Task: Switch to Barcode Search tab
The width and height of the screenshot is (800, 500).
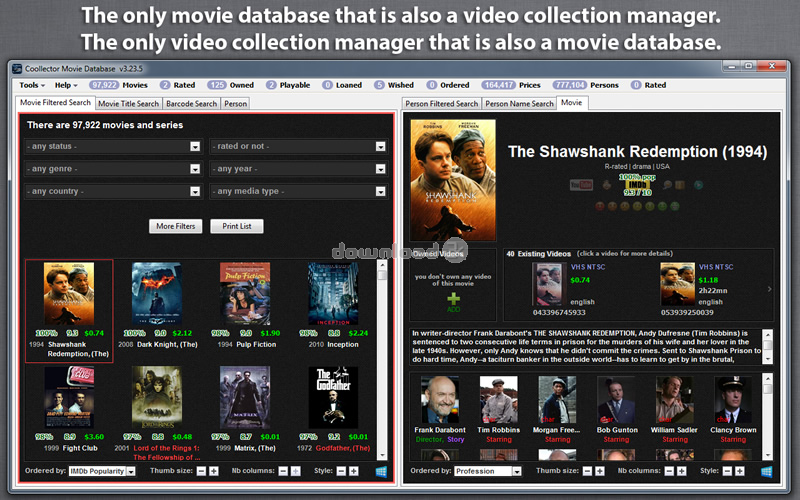Action: 191,104
